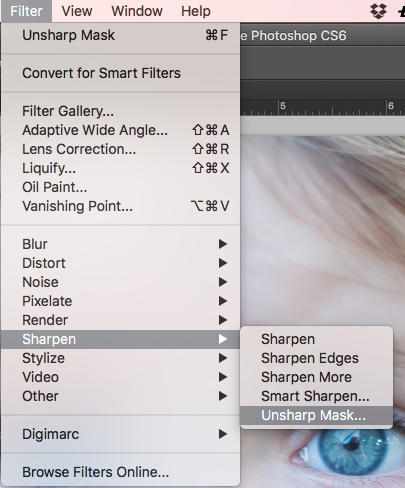Image resolution: width=405 pixels, height=488 pixels.
Task: Open the Window menu
Action: (x=137, y=11)
